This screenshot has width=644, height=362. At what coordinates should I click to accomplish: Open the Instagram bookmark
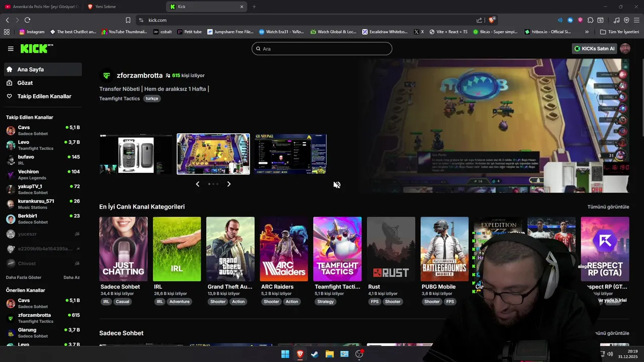[32, 32]
